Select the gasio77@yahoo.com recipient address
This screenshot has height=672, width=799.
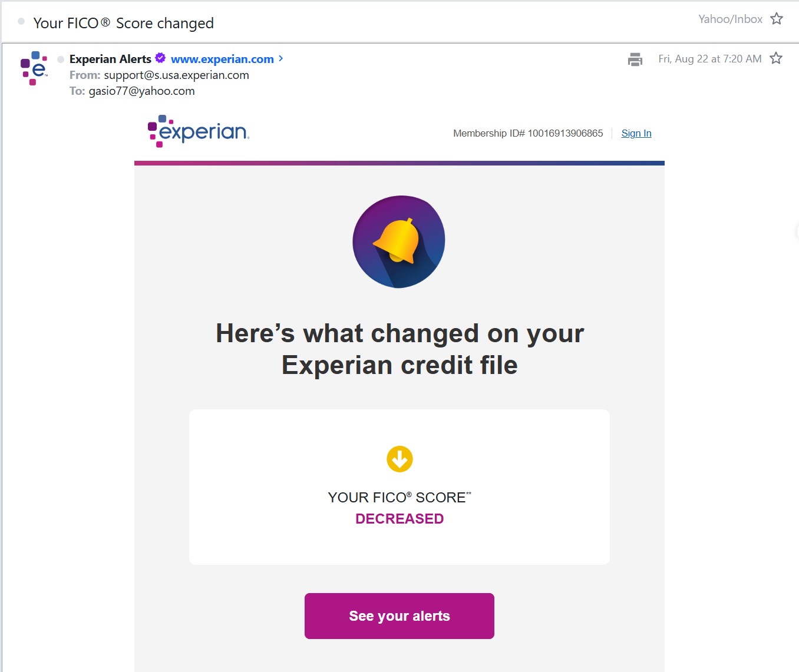tap(142, 91)
